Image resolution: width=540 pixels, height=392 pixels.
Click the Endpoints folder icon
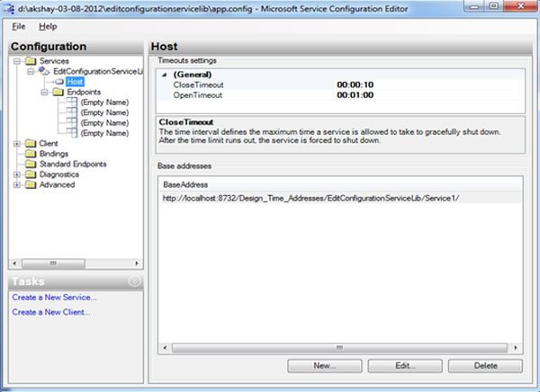(58, 92)
